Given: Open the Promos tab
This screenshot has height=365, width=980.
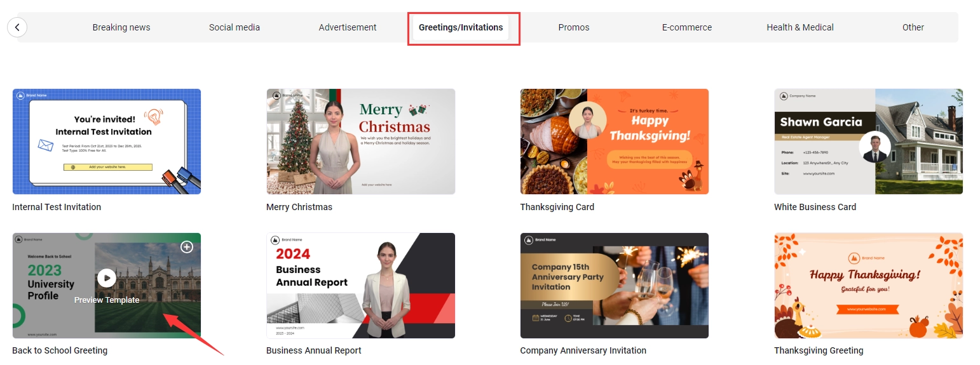Looking at the screenshot, I should pyautogui.click(x=574, y=27).
